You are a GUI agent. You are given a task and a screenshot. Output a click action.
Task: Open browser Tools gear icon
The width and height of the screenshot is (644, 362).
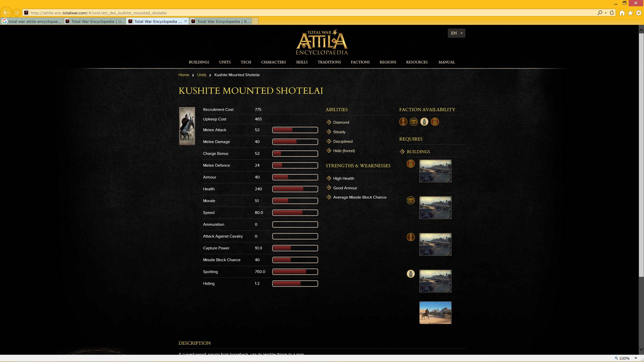coord(639,13)
